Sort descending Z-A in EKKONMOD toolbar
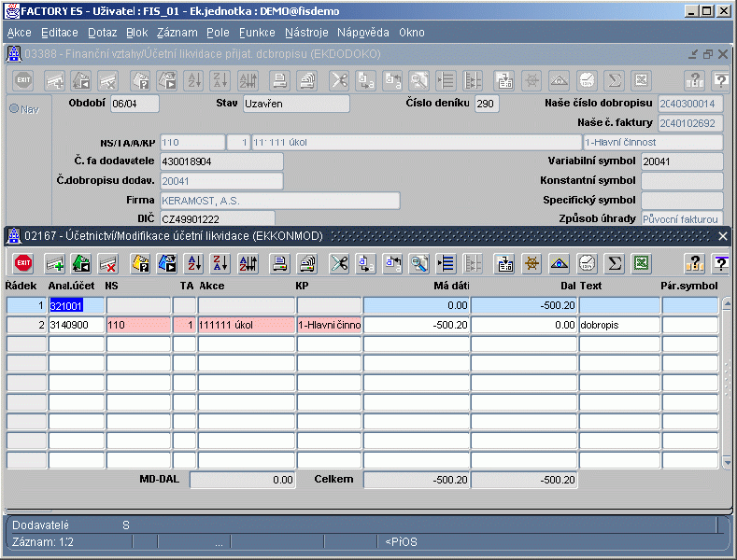This screenshot has height=560, width=737. point(220,263)
